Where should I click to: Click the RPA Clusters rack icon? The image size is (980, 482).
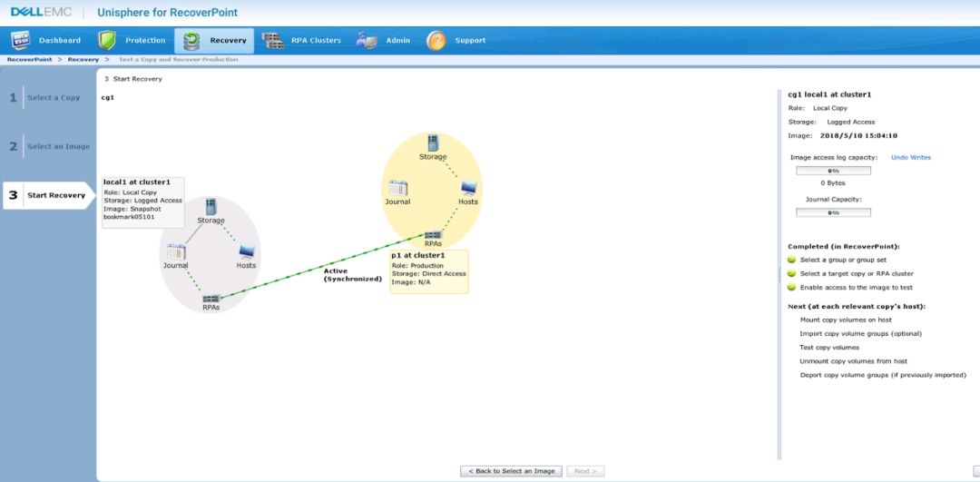(273, 41)
